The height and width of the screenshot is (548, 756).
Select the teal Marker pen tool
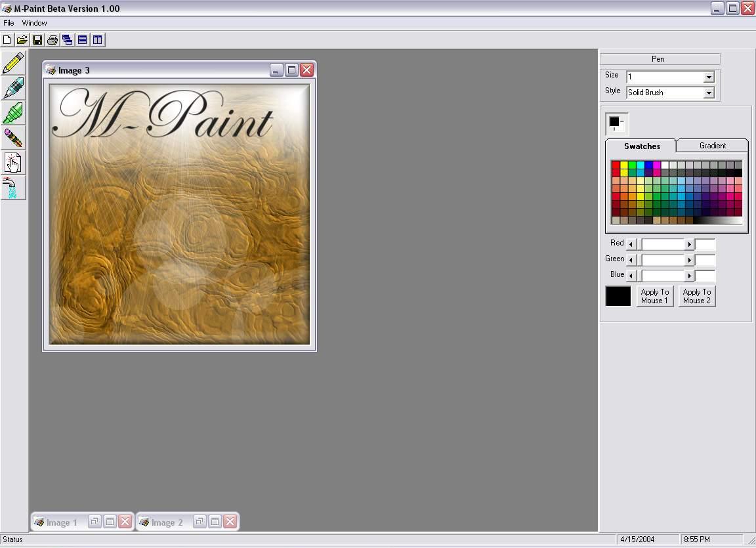(x=13, y=88)
